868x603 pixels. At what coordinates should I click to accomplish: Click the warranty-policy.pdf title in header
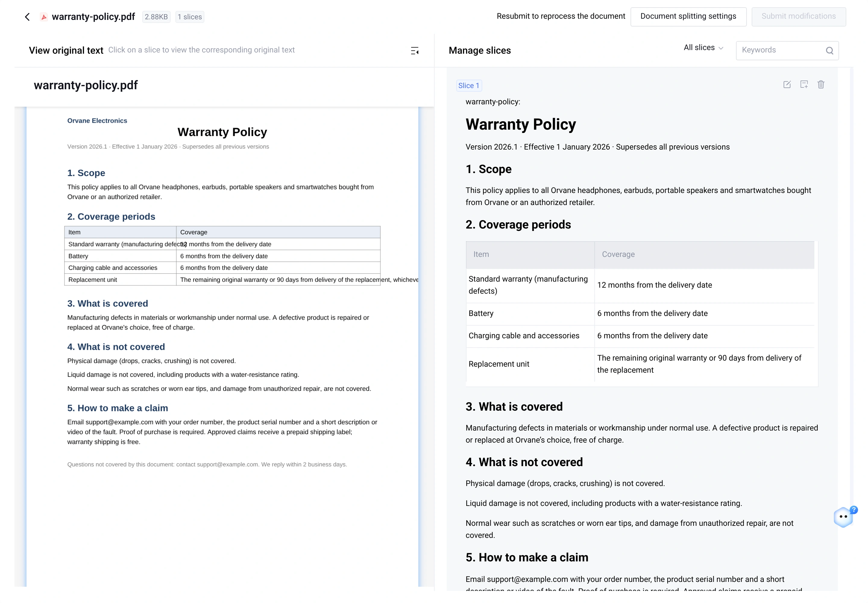tap(93, 17)
